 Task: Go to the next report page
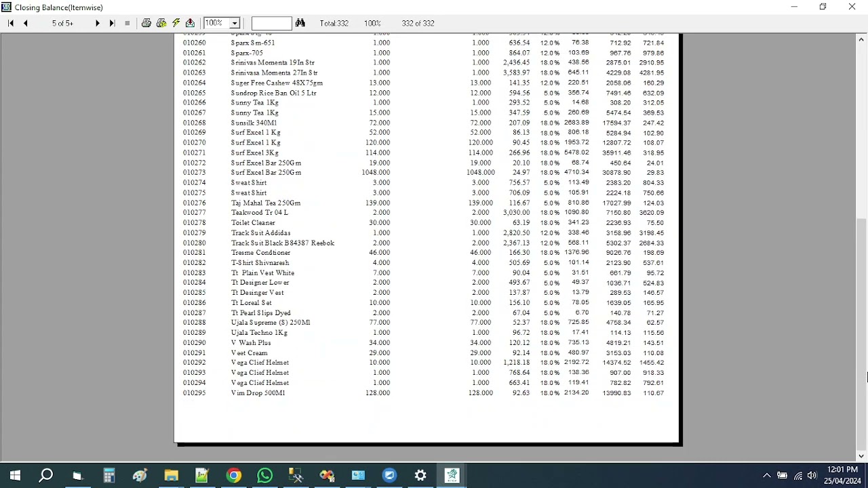98,23
